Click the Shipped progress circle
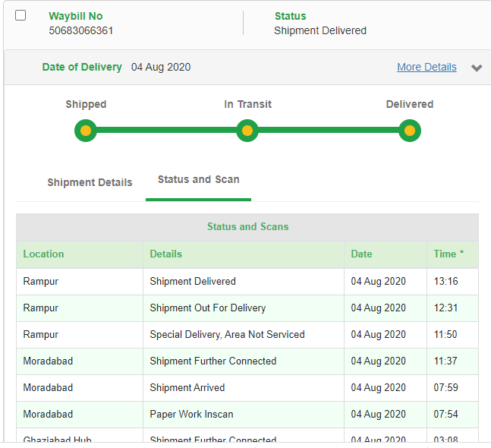Image resolution: width=491 pixels, height=448 pixels. coord(86,131)
